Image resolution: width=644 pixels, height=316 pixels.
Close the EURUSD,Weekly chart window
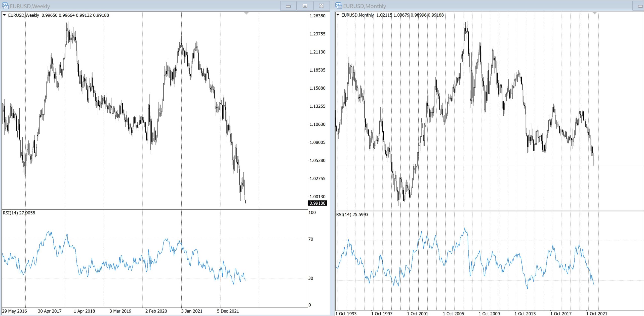(321, 6)
